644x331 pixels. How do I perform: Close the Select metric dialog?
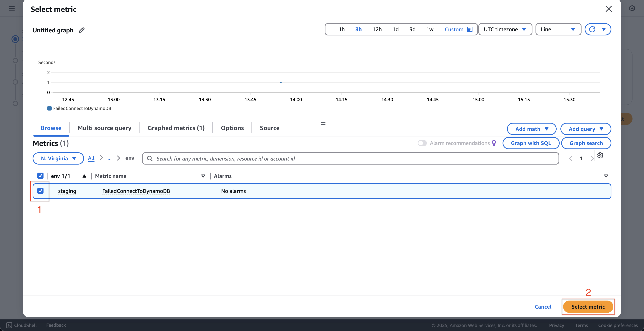tap(609, 9)
